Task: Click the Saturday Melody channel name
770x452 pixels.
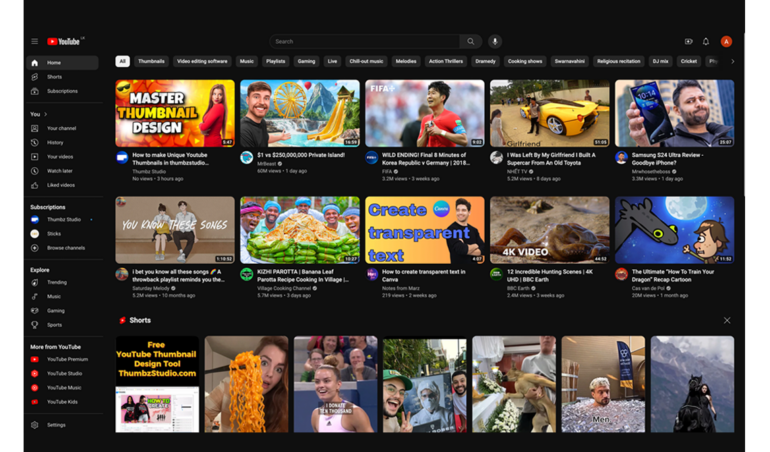Action: point(151,288)
